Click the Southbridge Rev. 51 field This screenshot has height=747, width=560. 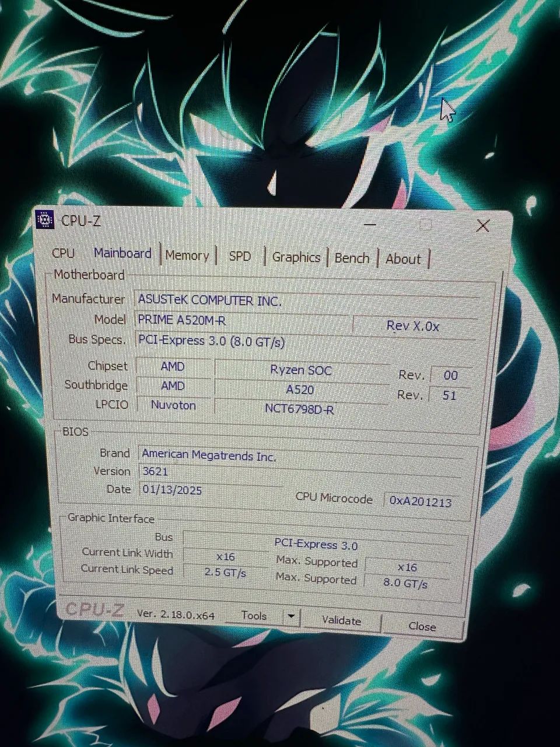[x=449, y=395]
